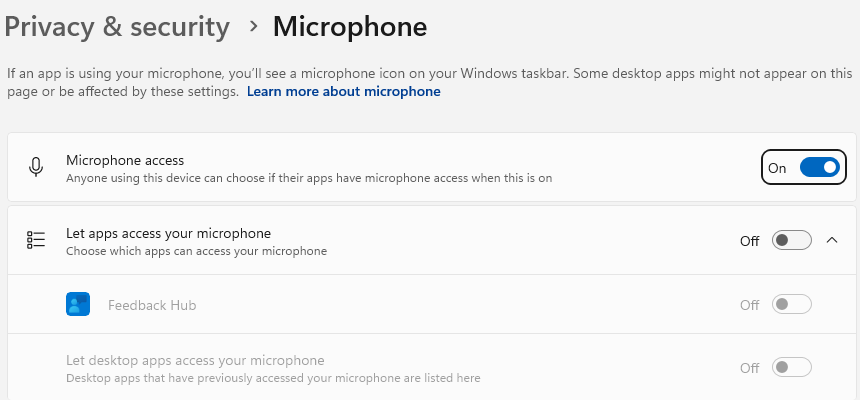Screen dimensions: 860x400
Task: Click Let desktop apps access your microphone label
Action: (x=195, y=360)
